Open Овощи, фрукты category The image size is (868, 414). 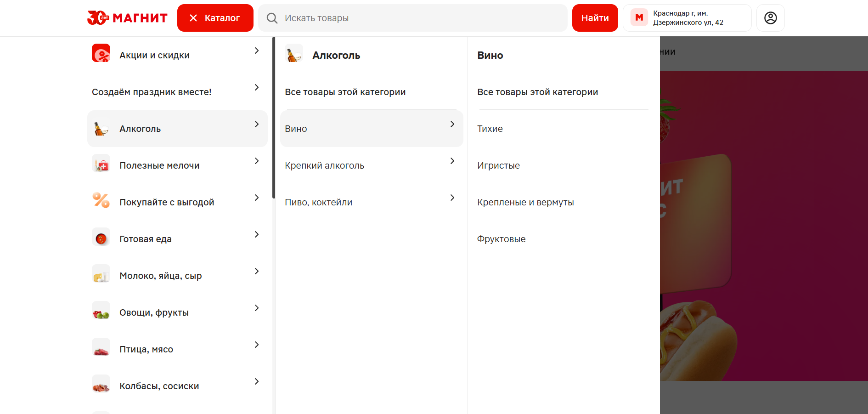[177, 312]
